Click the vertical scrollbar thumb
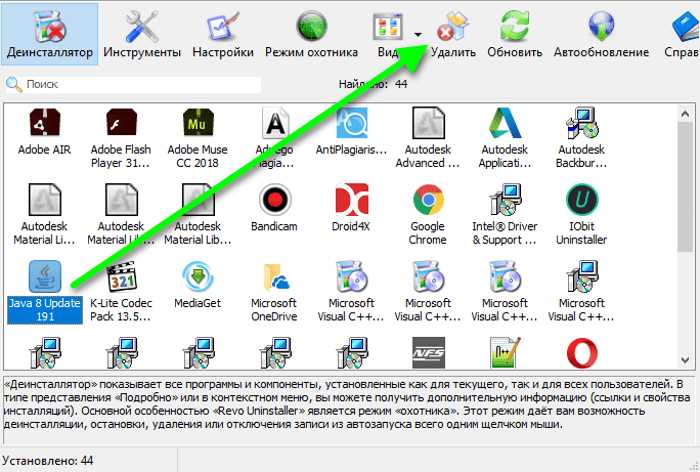 685,187
